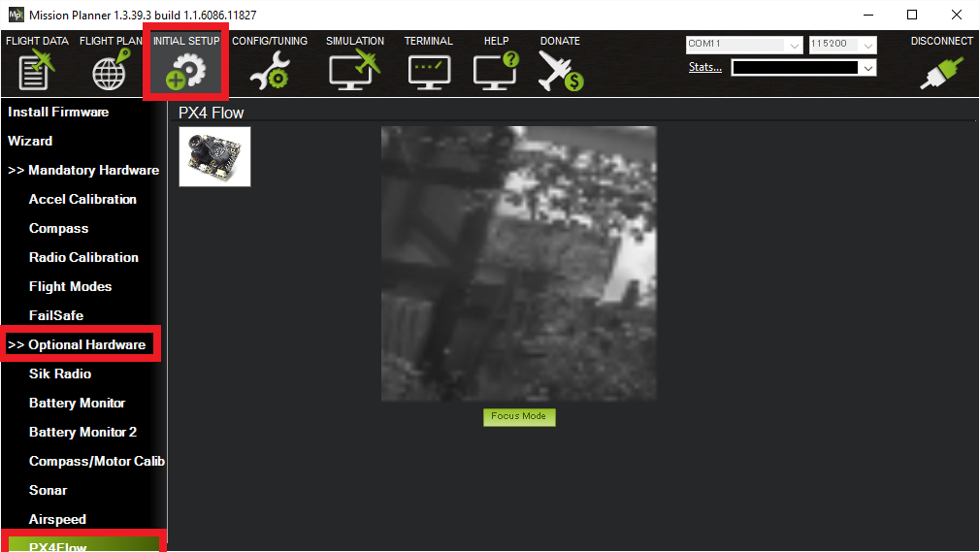Click the Initial Setup gear icon
The image size is (980, 552).
coord(184,72)
